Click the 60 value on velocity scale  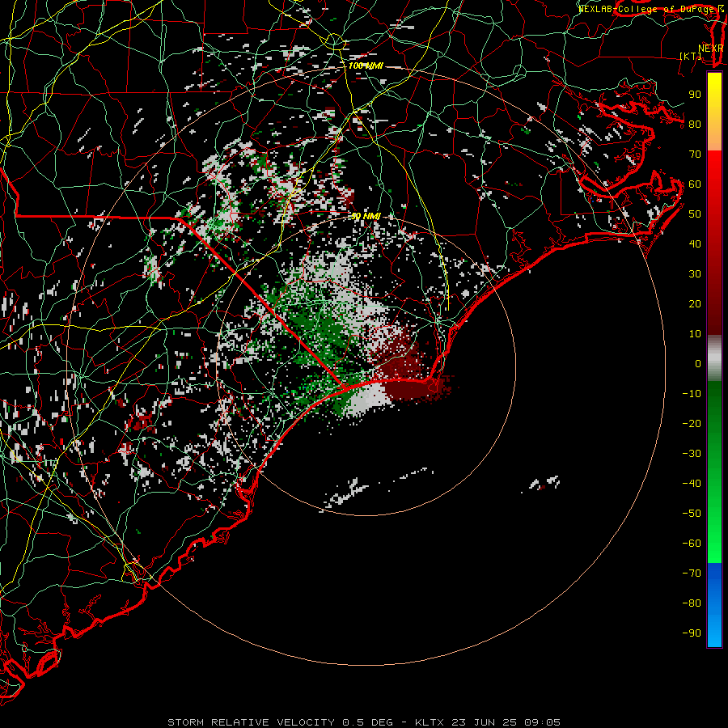(x=695, y=184)
